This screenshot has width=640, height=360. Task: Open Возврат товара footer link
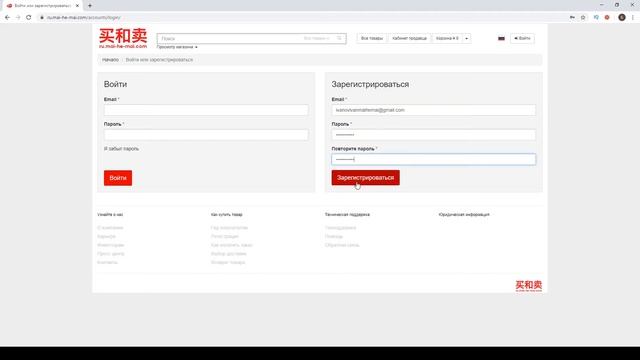(x=228, y=262)
